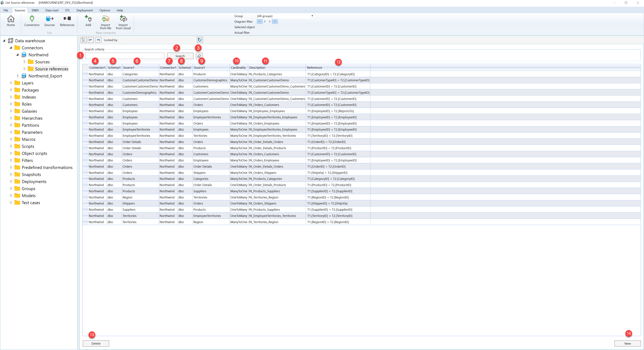Refresh the Locked by status
Screen dimensions: 644x350
tap(200, 40)
